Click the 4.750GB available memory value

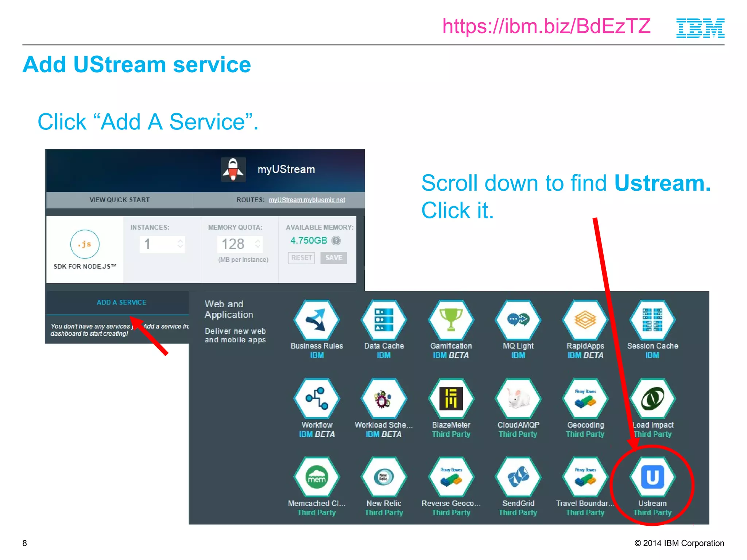click(309, 241)
